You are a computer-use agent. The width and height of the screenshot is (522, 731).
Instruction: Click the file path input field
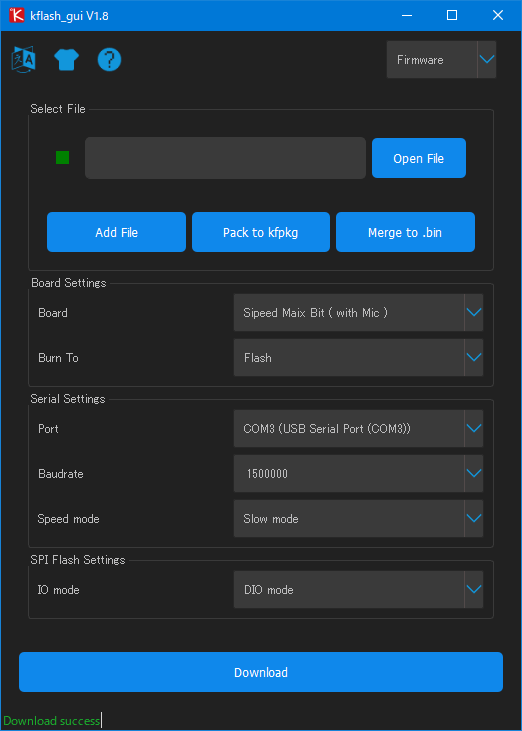coord(225,158)
